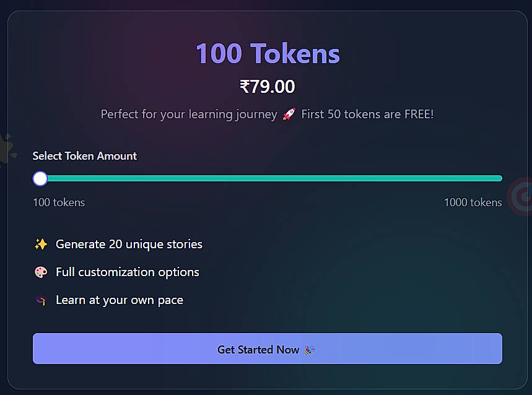
Task: Click the middle of the teal slider track
Action: point(271,179)
